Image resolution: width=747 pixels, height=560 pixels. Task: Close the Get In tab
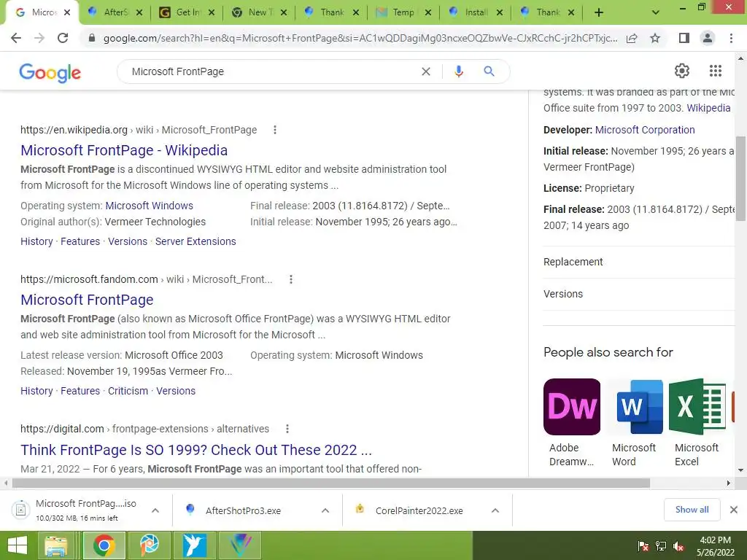pos(212,13)
